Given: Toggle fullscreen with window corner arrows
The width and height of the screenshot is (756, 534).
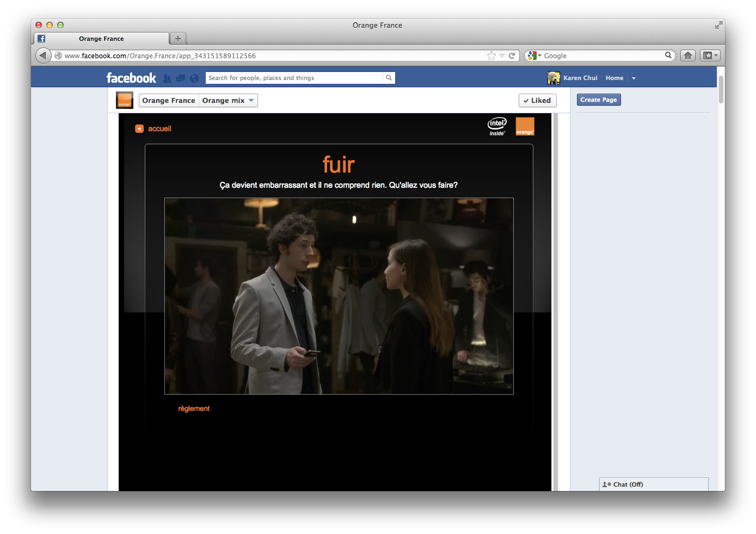Looking at the screenshot, I should [719, 25].
